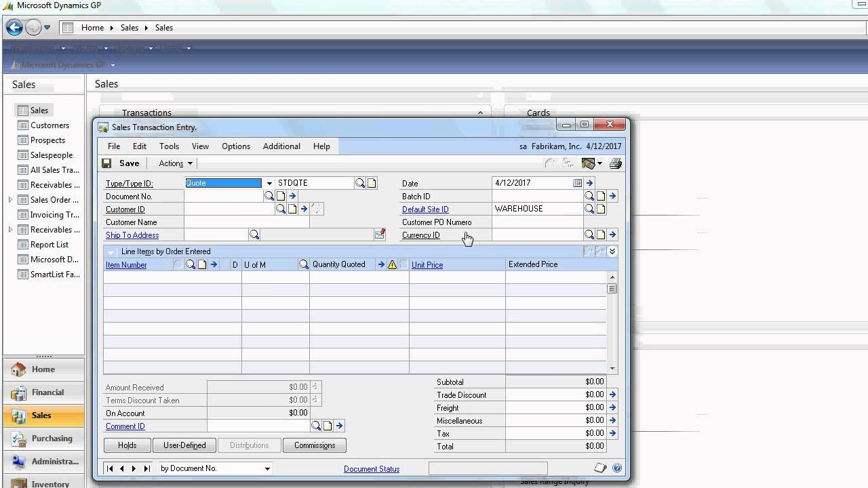Switch to Purchasing in navigation pane
Image resolution: width=868 pixels, height=488 pixels.
point(43,439)
